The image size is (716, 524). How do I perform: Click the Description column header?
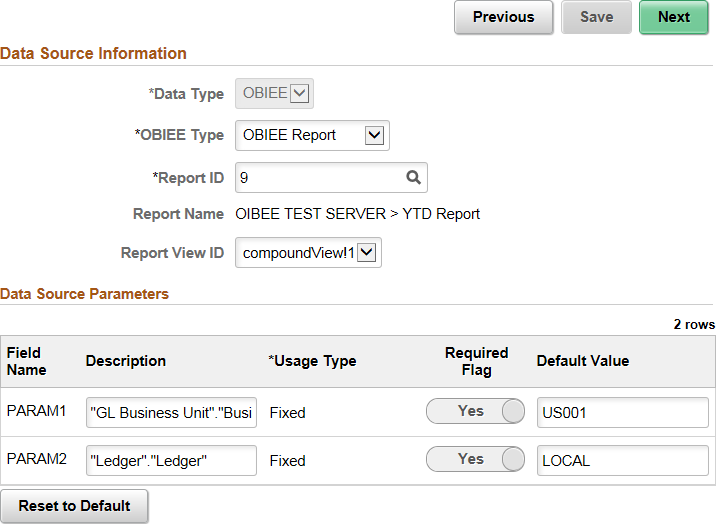[x=126, y=361]
